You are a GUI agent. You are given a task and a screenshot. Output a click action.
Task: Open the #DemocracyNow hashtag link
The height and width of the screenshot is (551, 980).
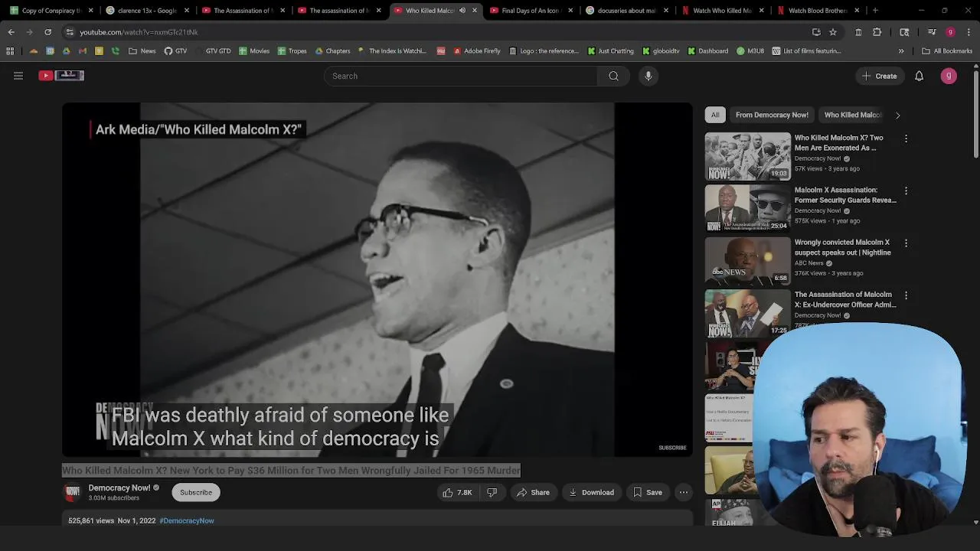(187, 520)
